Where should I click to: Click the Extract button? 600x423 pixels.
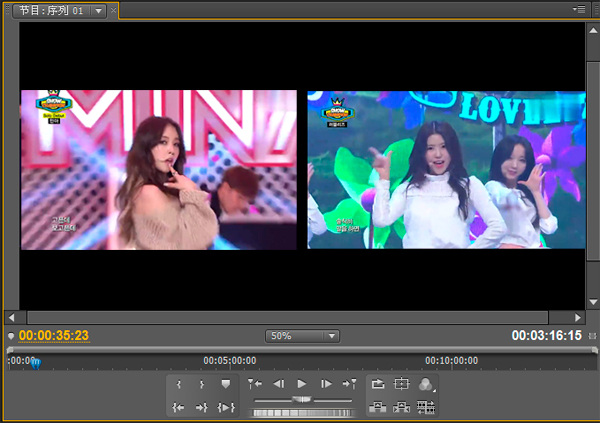click(401, 407)
